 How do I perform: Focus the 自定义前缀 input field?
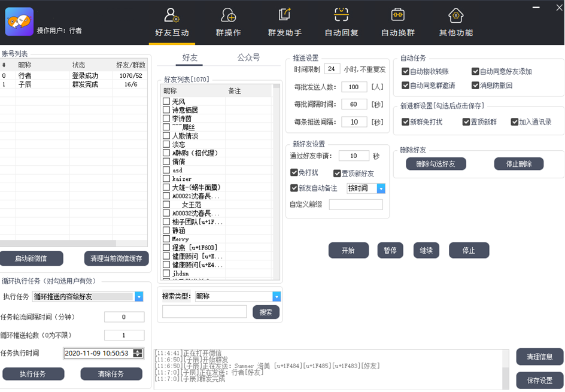(356, 205)
